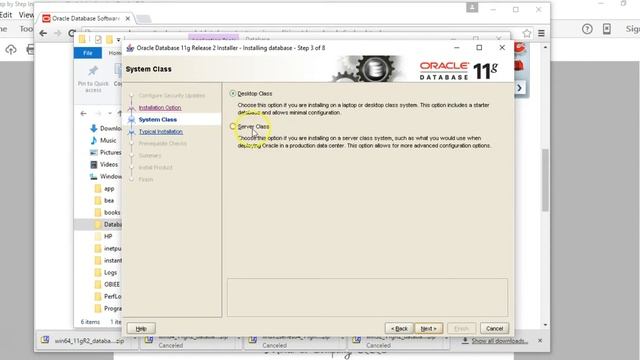The height and width of the screenshot is (360, 640).
Task: Click the mobile device icon in top bar
Action: tap(607, 29)
